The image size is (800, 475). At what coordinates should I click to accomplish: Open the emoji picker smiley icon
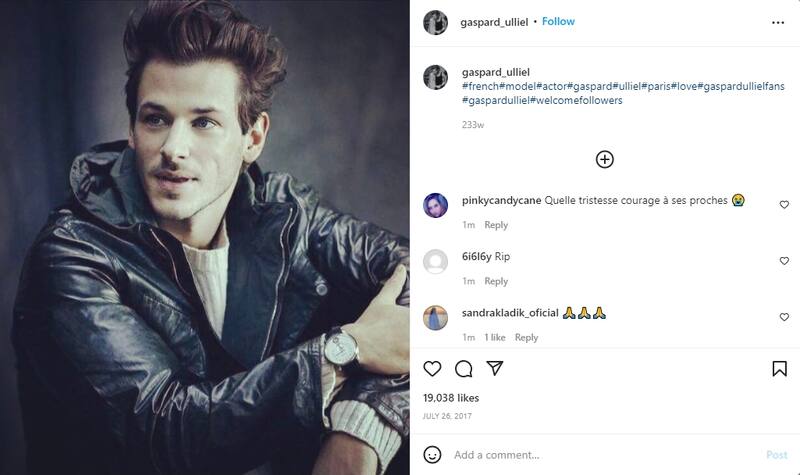click(432, 455)
